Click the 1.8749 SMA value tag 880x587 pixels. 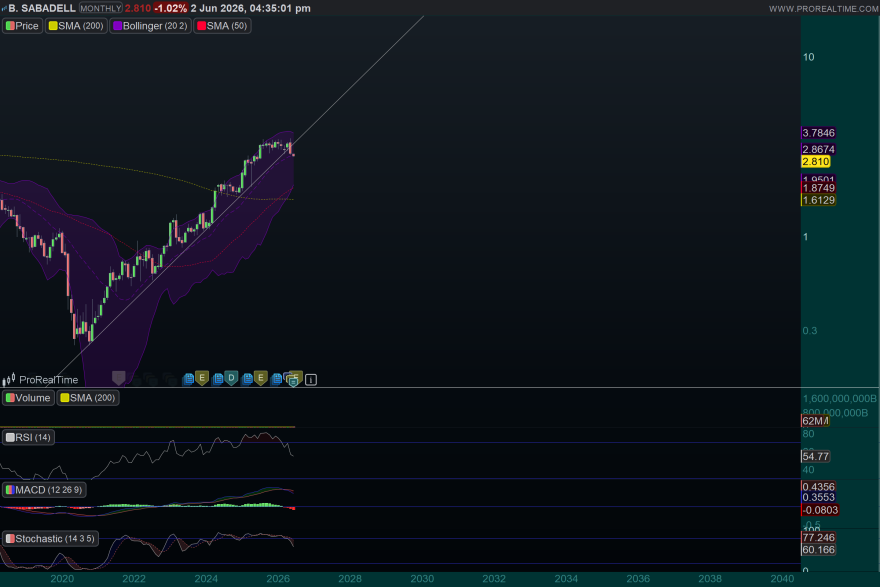pyautogui.click(x=818, y=188)
